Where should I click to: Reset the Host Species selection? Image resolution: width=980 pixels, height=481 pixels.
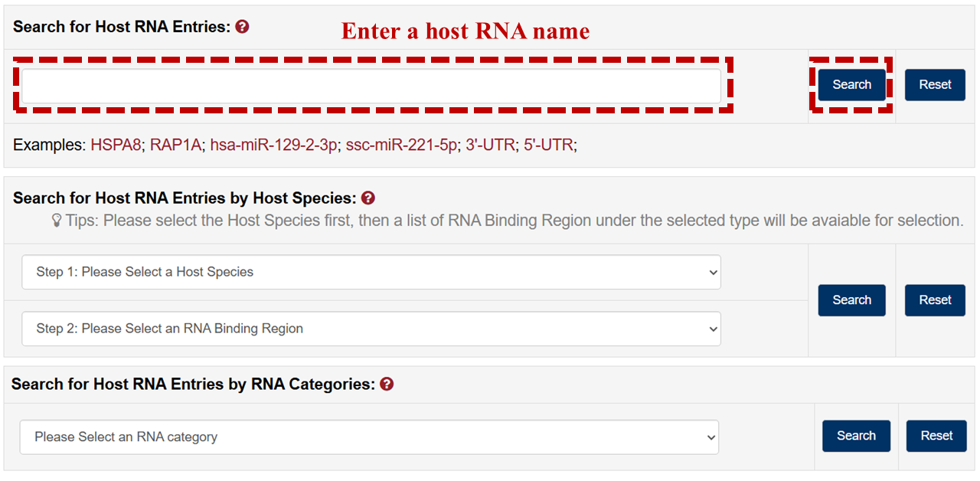click(935, 300)
